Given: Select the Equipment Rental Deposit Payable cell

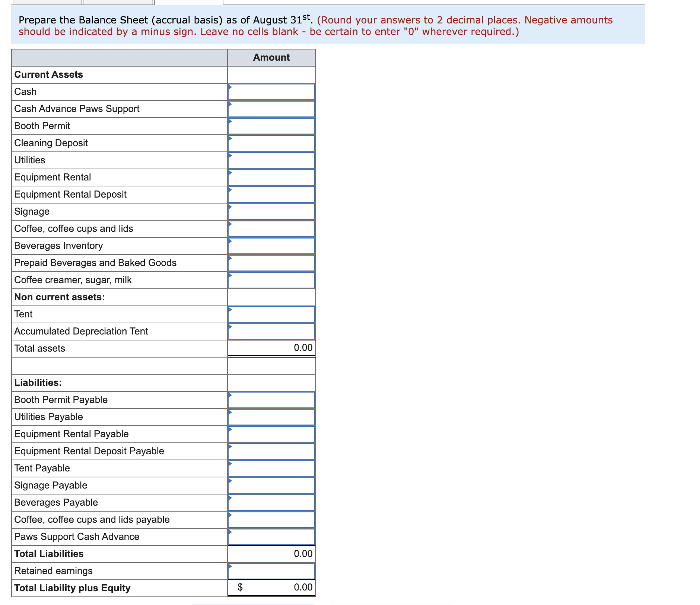Looking at the screenshot, I should (271, 451).
